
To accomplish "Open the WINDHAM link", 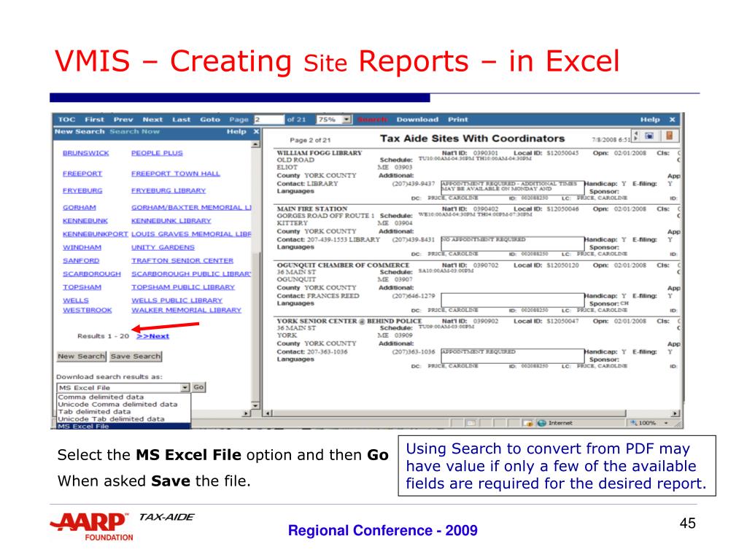I will click(x=82, y=248).
